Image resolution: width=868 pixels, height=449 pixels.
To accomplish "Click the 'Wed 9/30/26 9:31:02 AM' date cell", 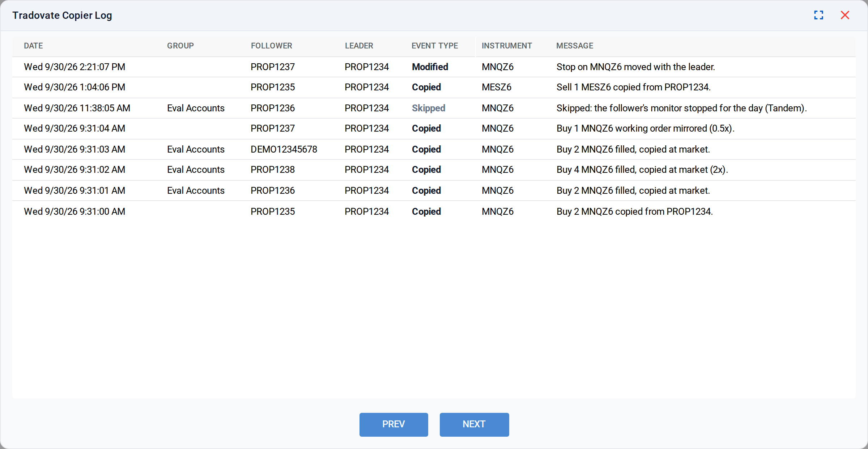I will click(x=75, y=170).
